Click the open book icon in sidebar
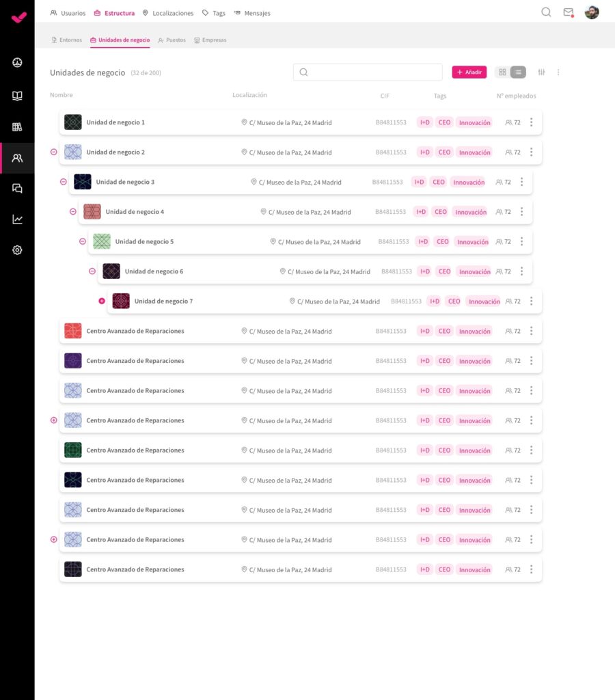The image size is (615, 700). coord(17,96)
